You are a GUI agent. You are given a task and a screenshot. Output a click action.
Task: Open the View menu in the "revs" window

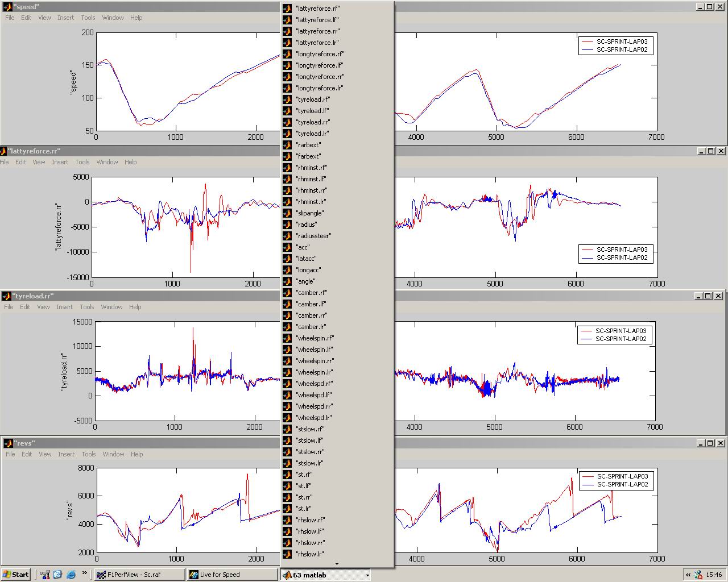pyautogui.click(x=45, y=454)
